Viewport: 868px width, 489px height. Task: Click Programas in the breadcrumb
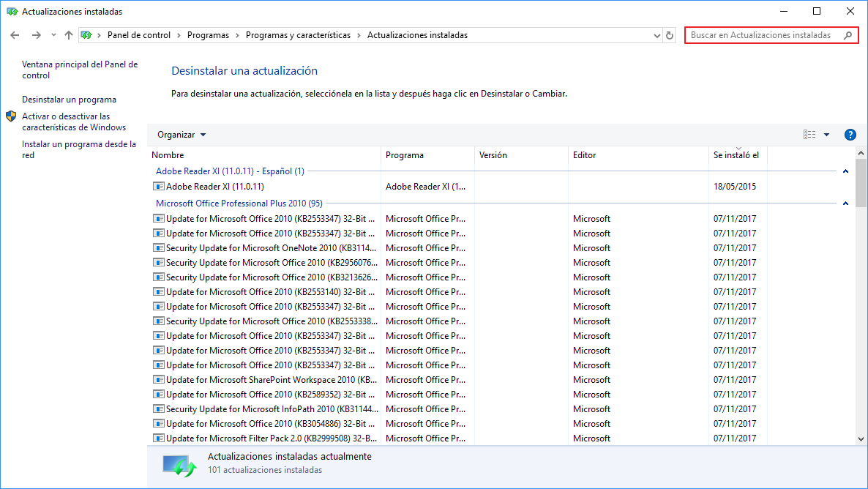(208, 35)
